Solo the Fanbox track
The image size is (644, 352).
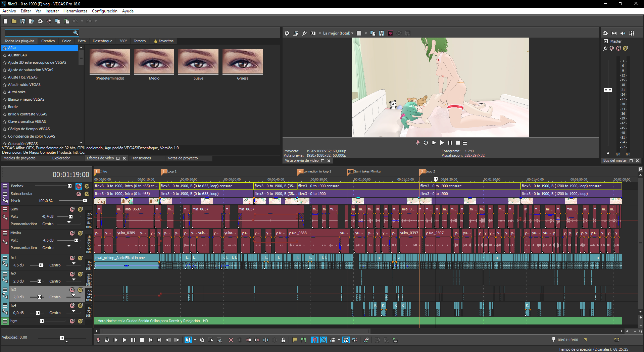tap(87, 186)
